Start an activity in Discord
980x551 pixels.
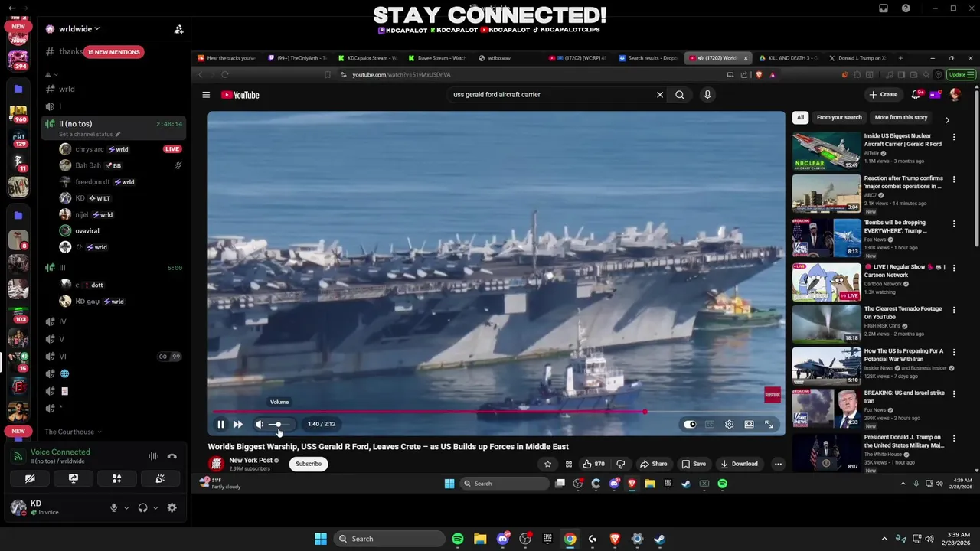(x=117, y=478)
